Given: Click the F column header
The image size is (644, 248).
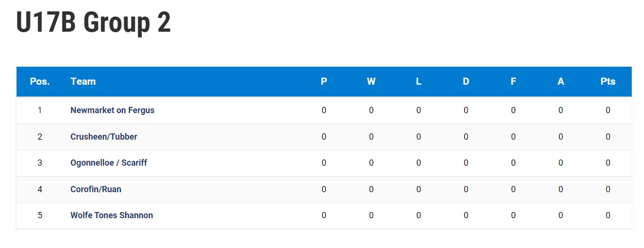Looking at the screenshot, I should (x=513, y=81).
